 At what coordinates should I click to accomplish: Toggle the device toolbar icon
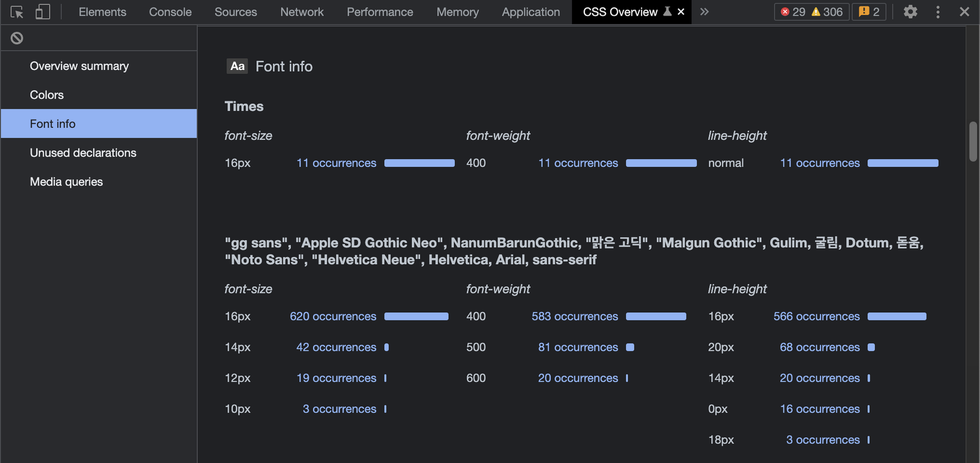(43, 12)
